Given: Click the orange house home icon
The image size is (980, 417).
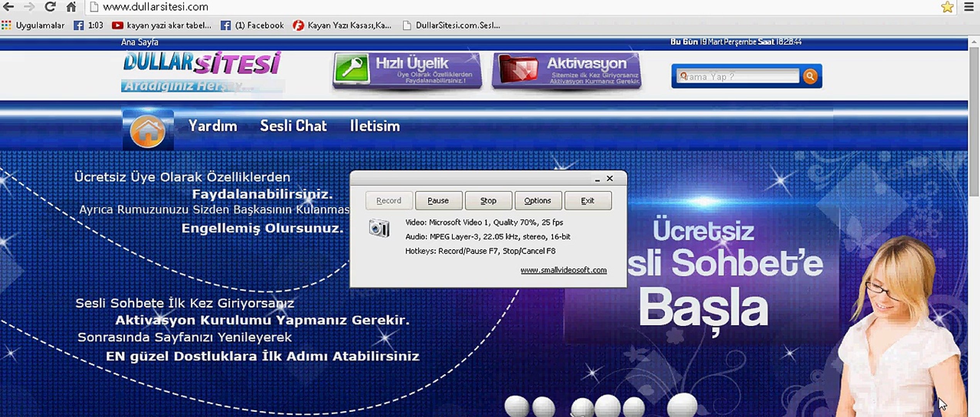Looking at the screenshot, I should (x=148, y=131).
